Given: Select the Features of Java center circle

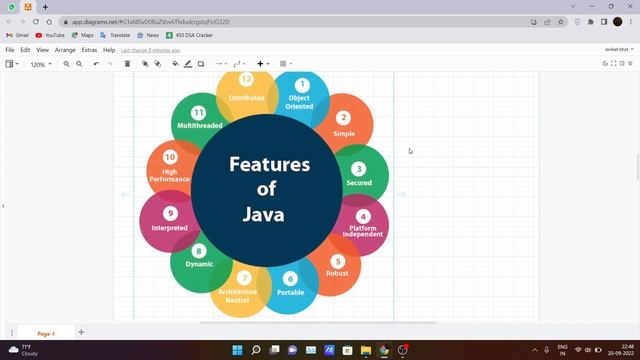Looking at the screenshot, I should 267,190.
